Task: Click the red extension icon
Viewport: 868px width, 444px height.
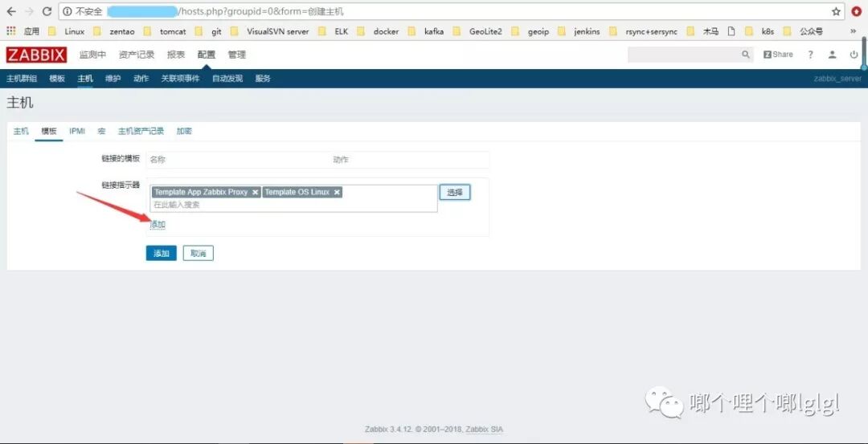Action: [857, 11]
